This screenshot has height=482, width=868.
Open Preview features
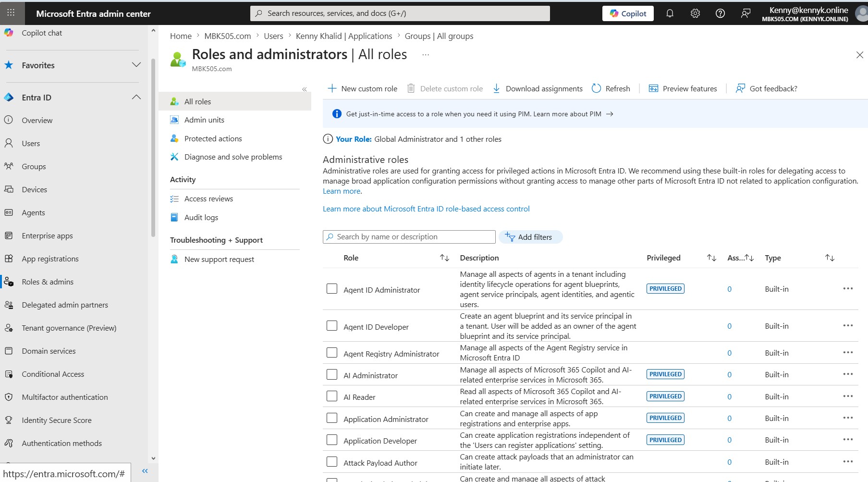pos(683,88)
